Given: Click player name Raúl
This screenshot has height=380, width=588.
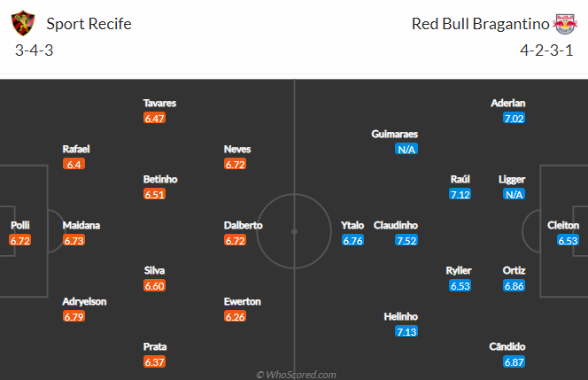Looking at the screenshot, I should [x=460, y=179].
